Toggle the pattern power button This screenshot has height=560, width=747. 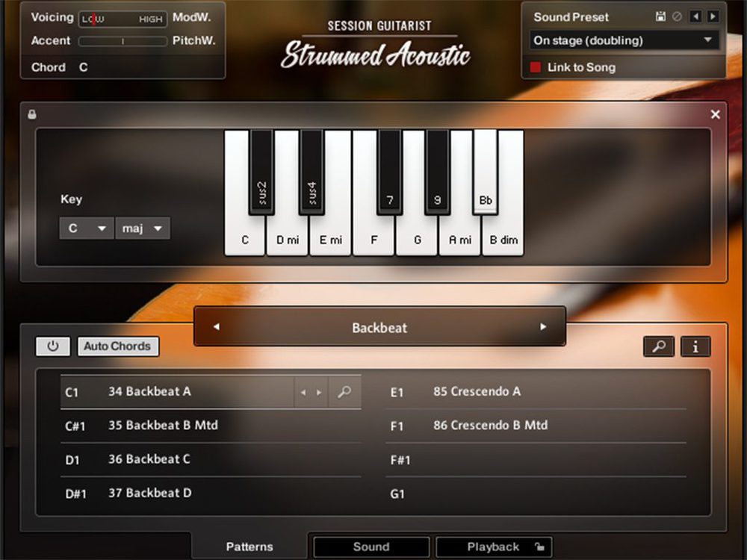click(53, 346)
